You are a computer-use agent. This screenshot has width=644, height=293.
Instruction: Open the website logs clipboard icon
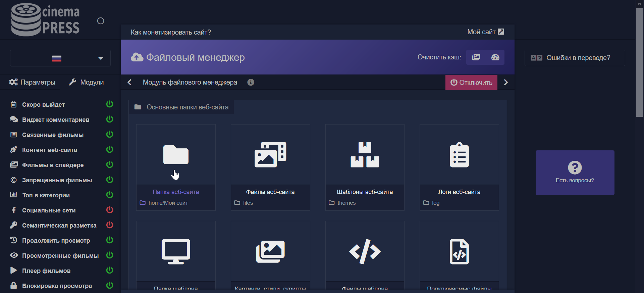459,155
